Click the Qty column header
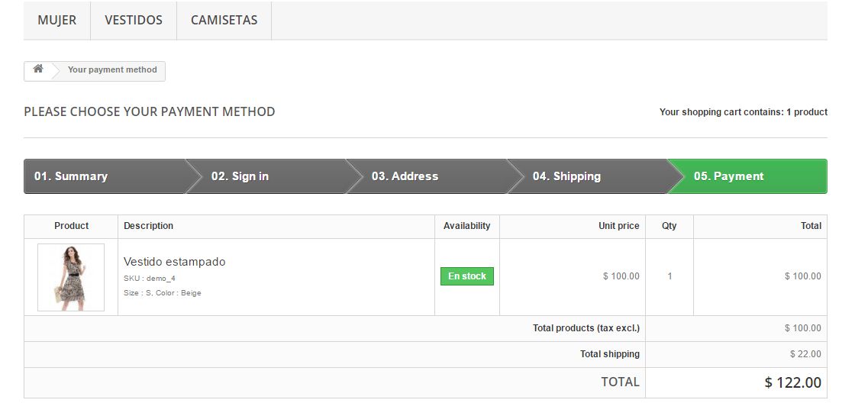 click(670, 226)
